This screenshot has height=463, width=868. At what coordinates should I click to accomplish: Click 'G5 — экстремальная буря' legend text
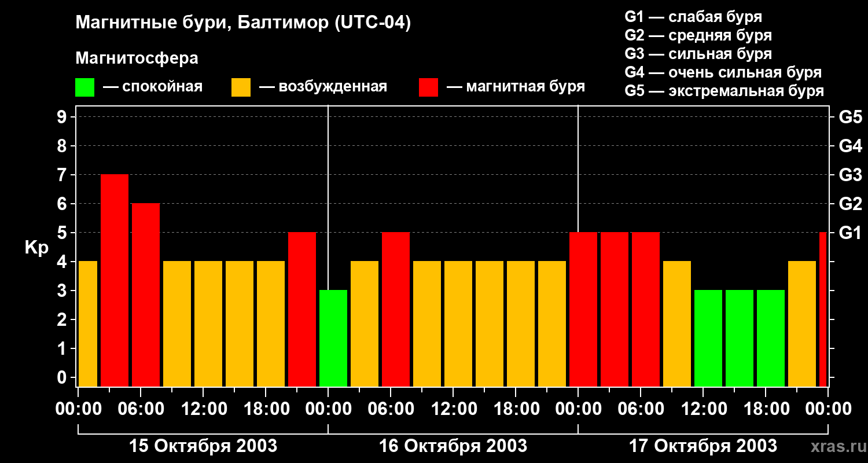tap(724, 91)
